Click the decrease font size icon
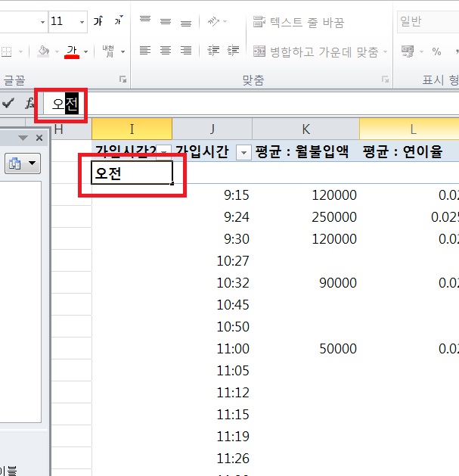Image resolution: width=459 pixels, height=476 pixels. pos(117,22)
